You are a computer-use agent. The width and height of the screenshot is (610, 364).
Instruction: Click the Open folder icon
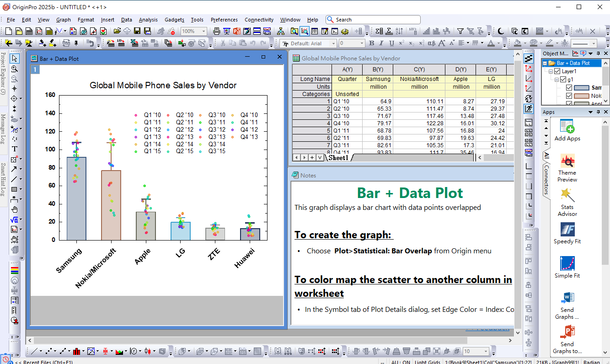coord(117,31)
